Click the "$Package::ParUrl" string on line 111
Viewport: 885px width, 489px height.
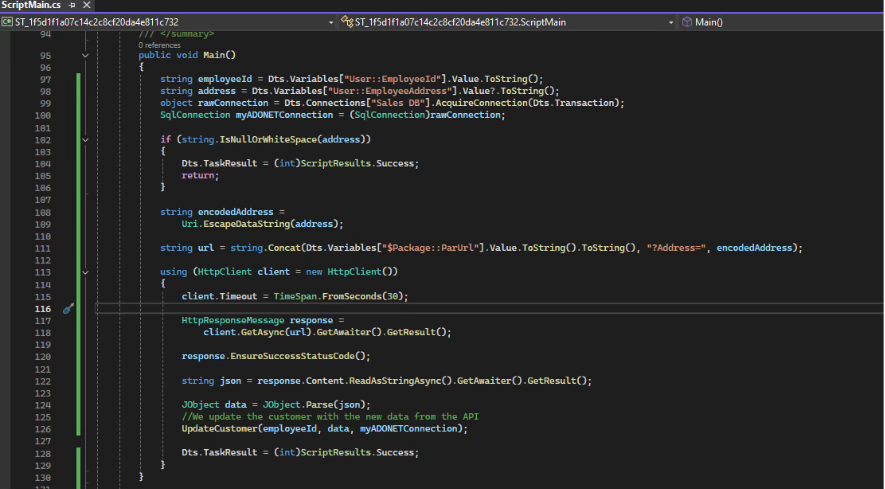[x=433, y=248]
